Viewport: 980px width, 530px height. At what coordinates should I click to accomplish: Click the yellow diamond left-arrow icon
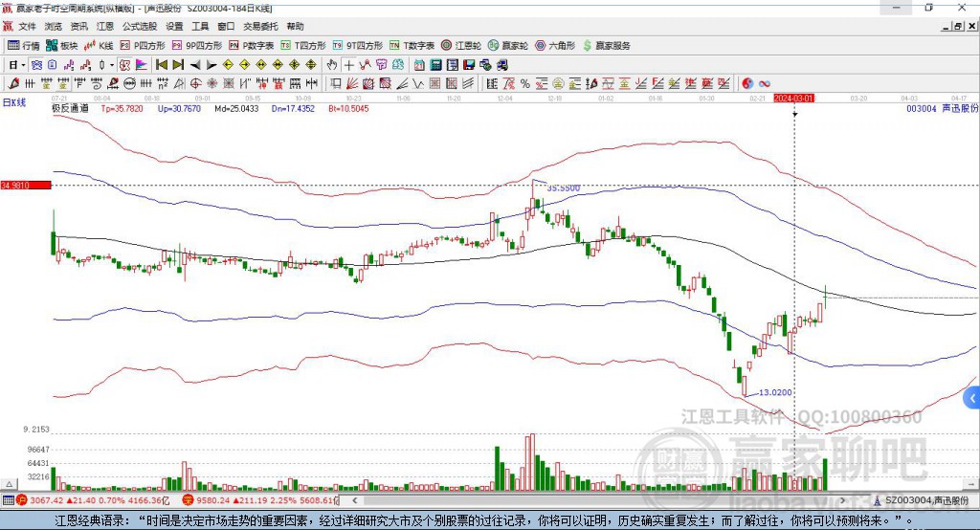click(228, 64)
